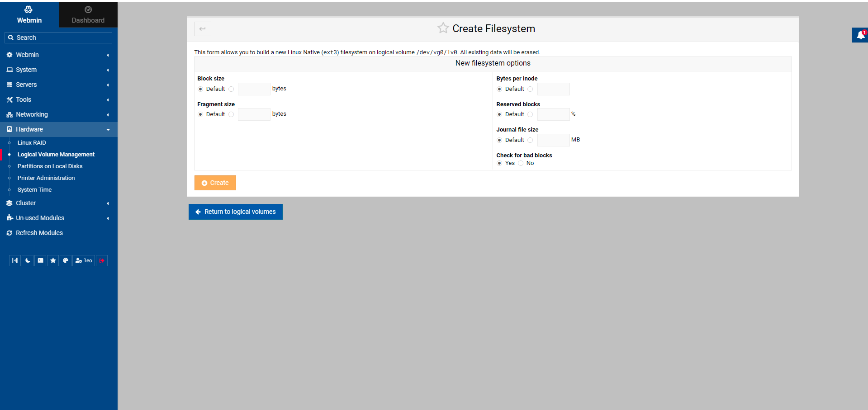This screenshot has height=410, width=868.
Task: Click the System laptop icon in sidebar
Action: 9,70
